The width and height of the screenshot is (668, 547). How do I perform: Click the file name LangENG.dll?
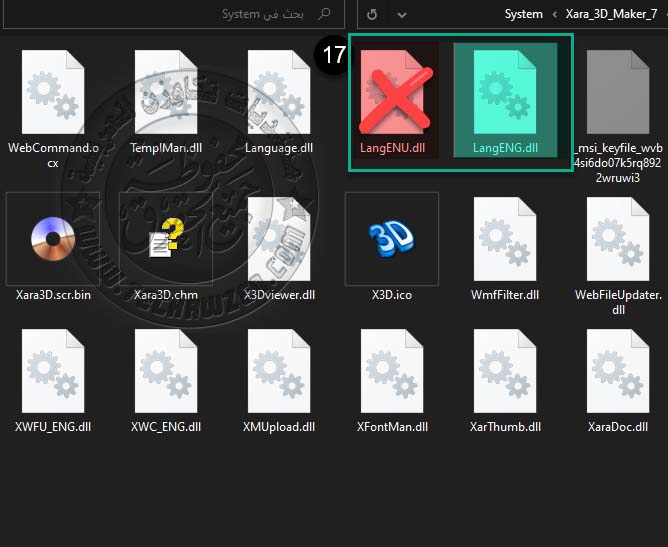coord(505,148)
